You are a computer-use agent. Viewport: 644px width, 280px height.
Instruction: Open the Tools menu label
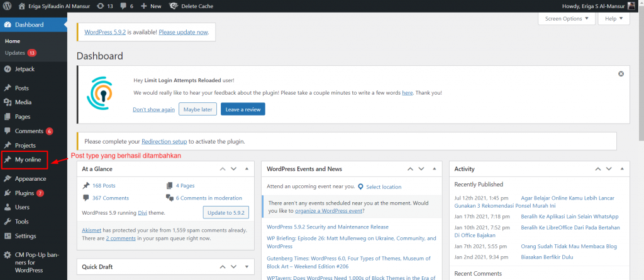click(x=22, y=222)
